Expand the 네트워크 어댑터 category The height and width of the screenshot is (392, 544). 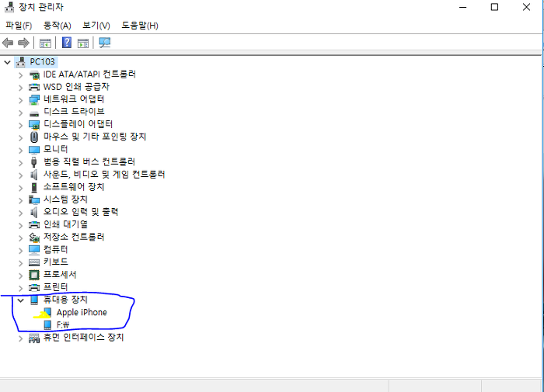20,100
